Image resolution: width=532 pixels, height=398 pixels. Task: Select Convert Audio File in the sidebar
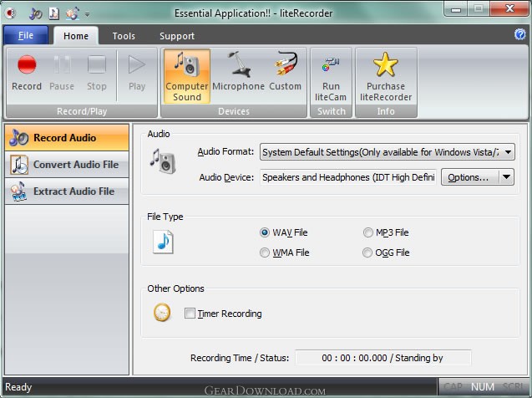(x=67, y=165)
